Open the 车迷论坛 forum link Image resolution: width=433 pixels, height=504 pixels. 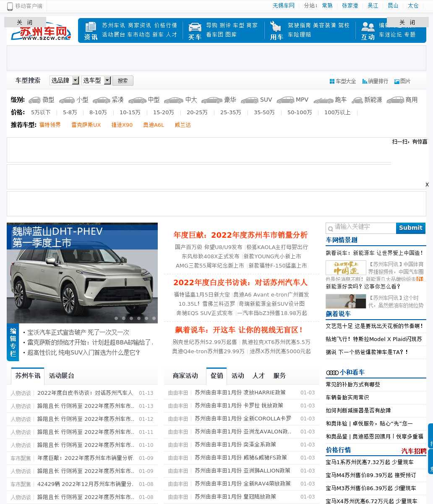[x=390, y=35]
